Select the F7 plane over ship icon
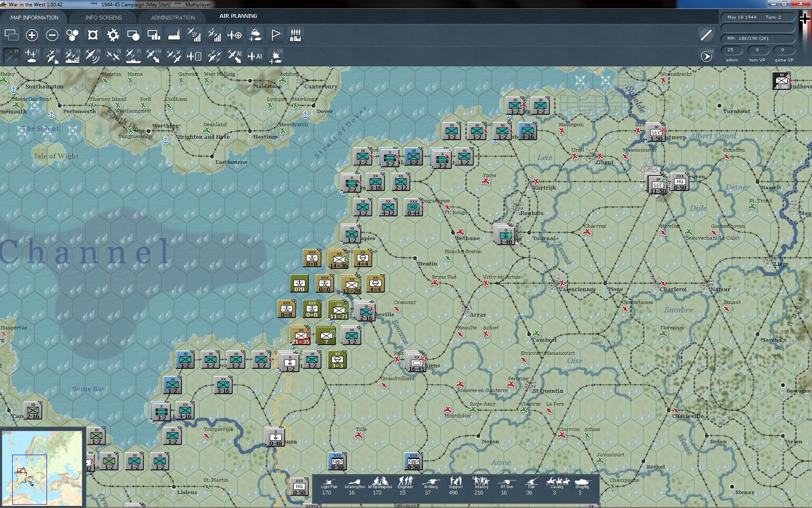 click(x=133, y=56)
